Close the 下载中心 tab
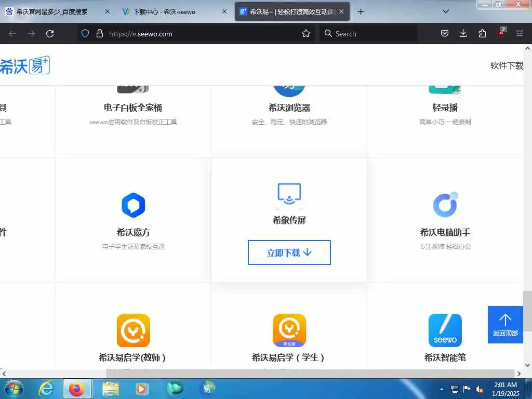The width and height of the screenshot is (532, 399). click(224, 11)
